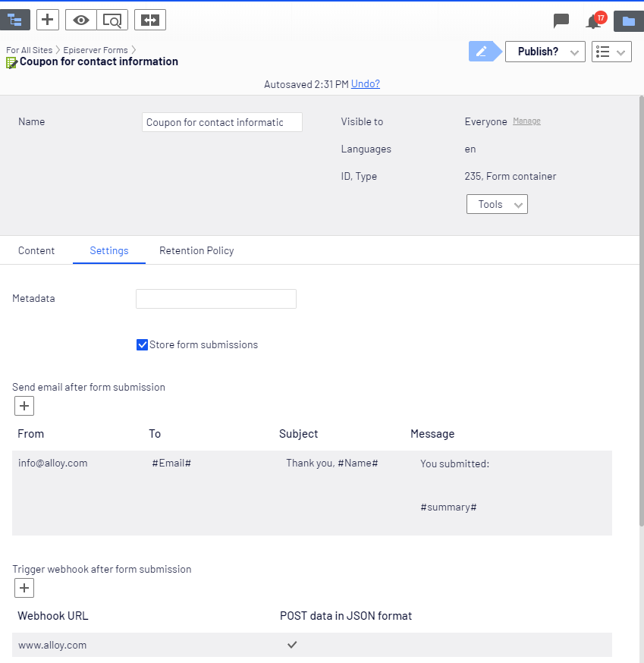Click the add new content plus icon
Image resolution: width=644 pixels, height=663 pixels.
click(x=47, y=19)
